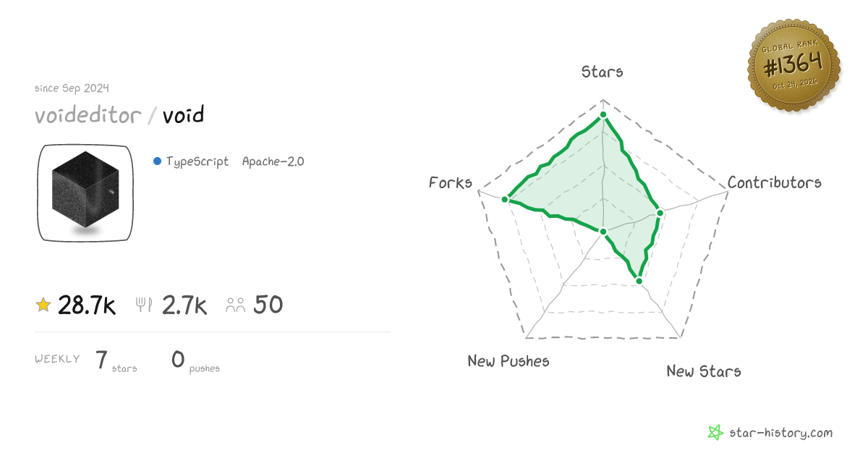Click the New Stars axis label

704,371
